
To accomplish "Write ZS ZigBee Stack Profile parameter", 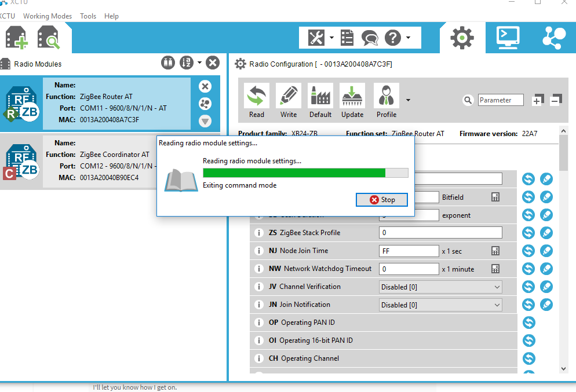I will tap(546, 233).
